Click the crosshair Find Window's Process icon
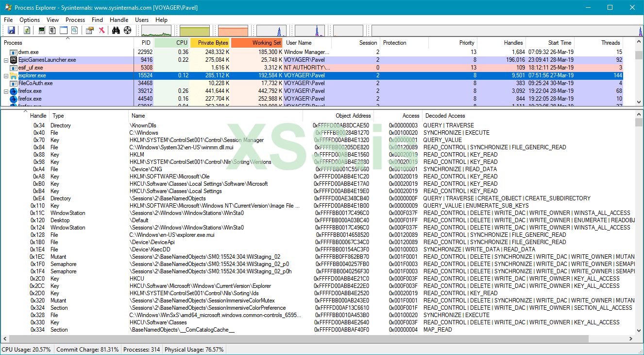Image resolution: width=644 pixels, height=355 pixels. tap(128, 31)
